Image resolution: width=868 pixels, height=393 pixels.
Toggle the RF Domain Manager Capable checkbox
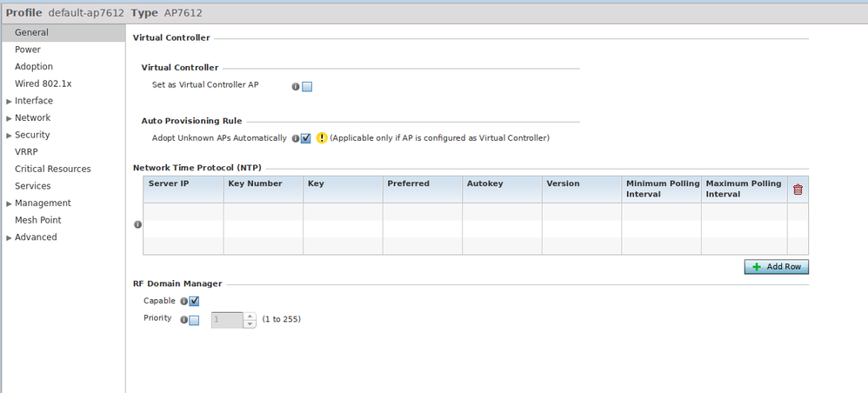[x=194, y=302]
